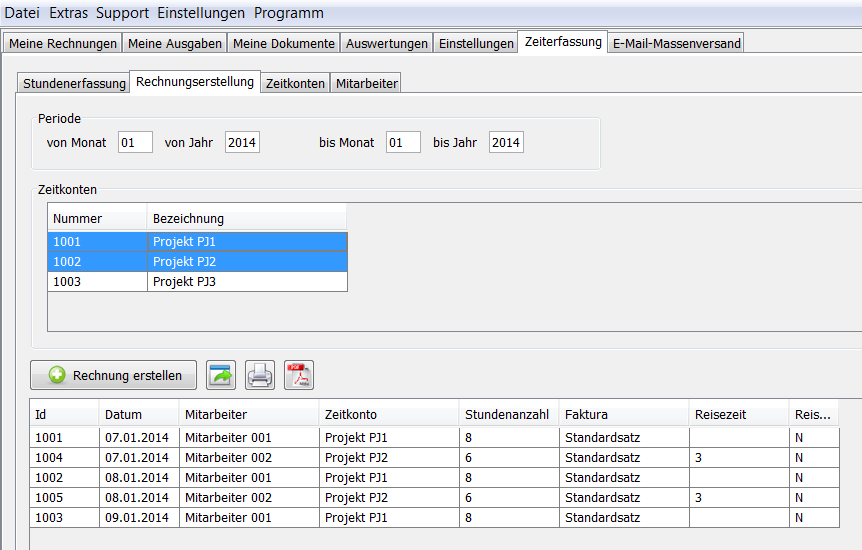Click the Stundenanzahl column header
The height and width of the screenshot is (550, 862).
[x=506, y=414]
